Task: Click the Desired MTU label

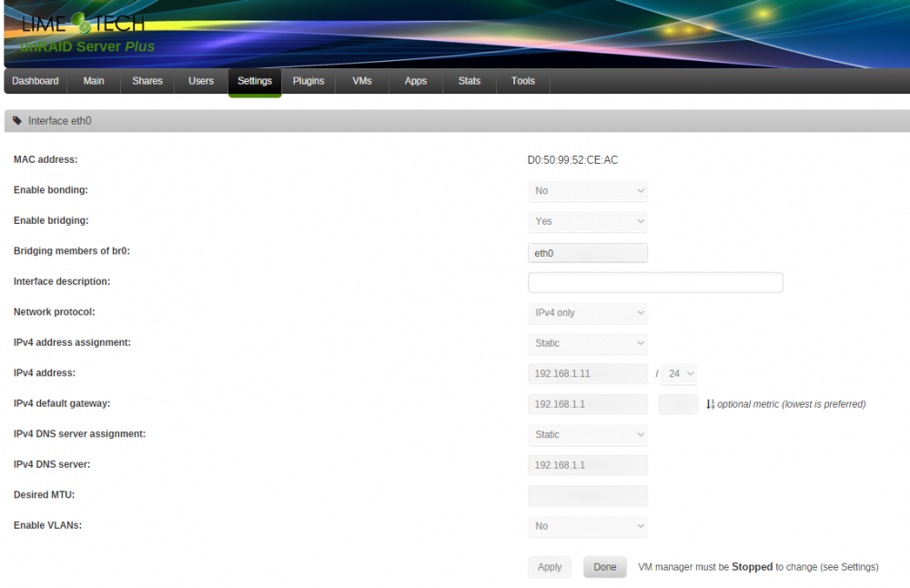Action: coord(44,494)
